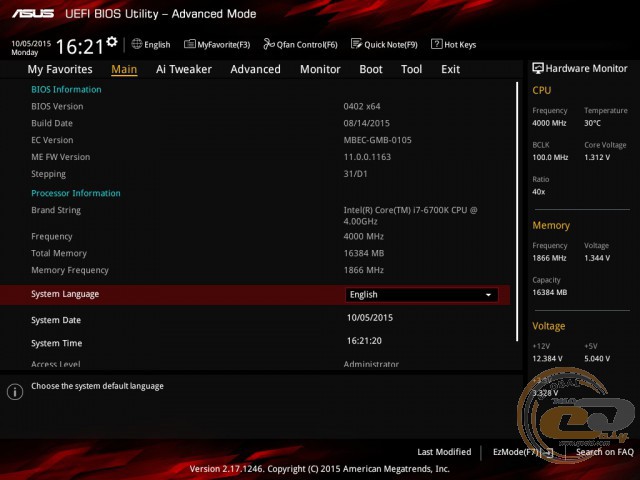The image size is (640, 480).
Task: Click the MyFavorite folder icon
Action: click(x=189, y=44)
